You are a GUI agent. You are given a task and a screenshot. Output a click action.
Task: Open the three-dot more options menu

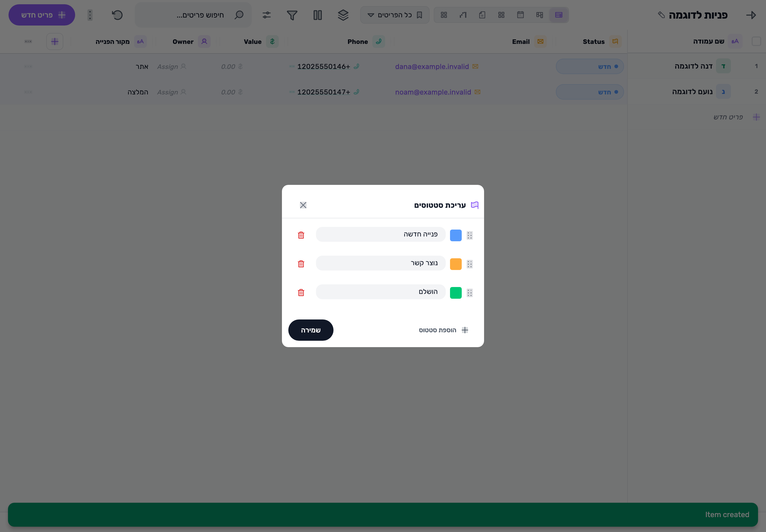(90, 15)
